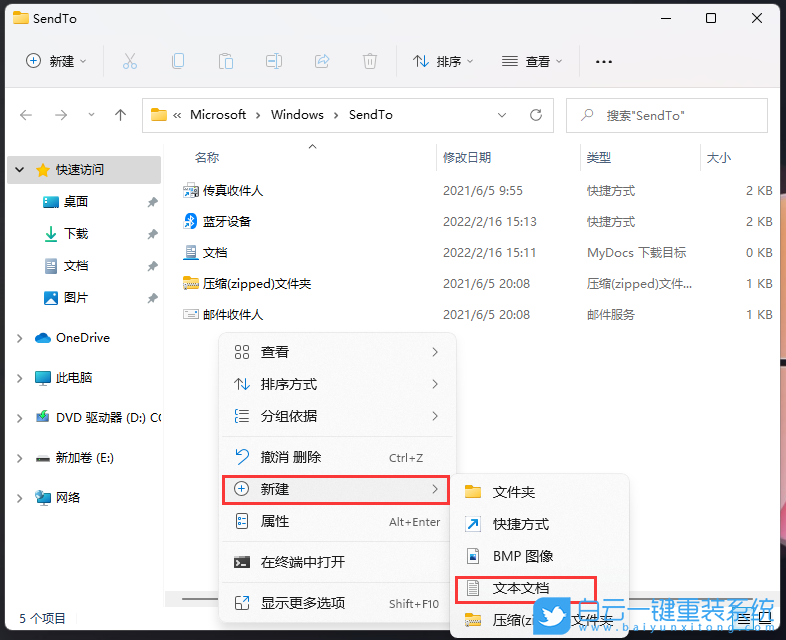Expand the address bar history dropdown
Viewport: 786px width, 640px height.
tap(502, 115)
